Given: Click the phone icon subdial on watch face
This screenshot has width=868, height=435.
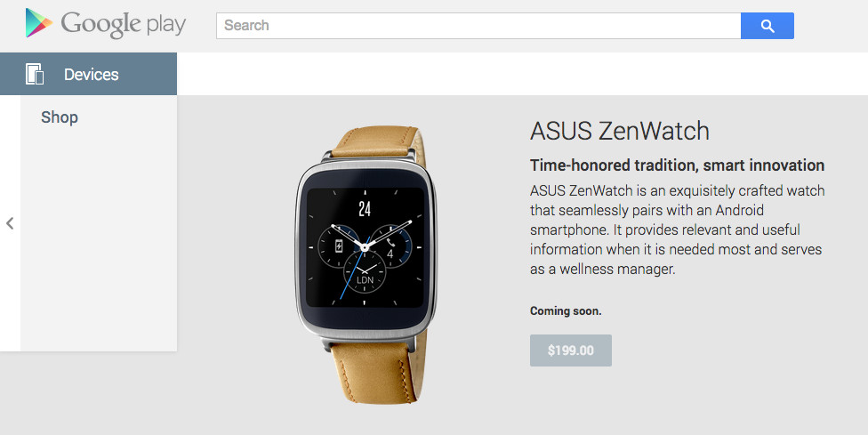Looking at the screenshot, I should pyautogui.click(x=390, y=246).
